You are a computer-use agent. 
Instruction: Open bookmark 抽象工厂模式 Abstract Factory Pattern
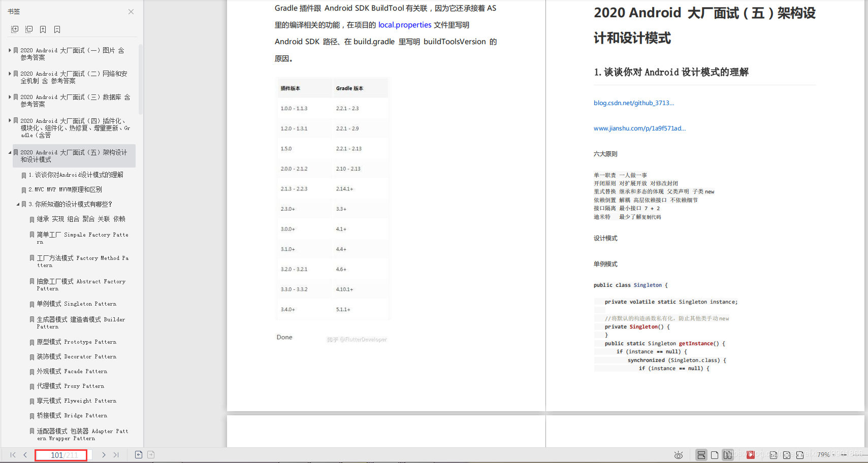pos(81,285)
